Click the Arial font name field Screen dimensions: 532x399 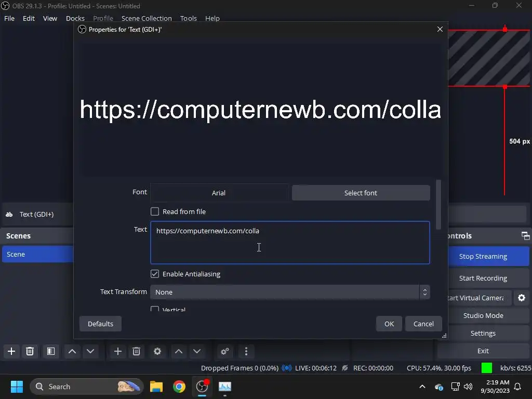click(219, 193)
